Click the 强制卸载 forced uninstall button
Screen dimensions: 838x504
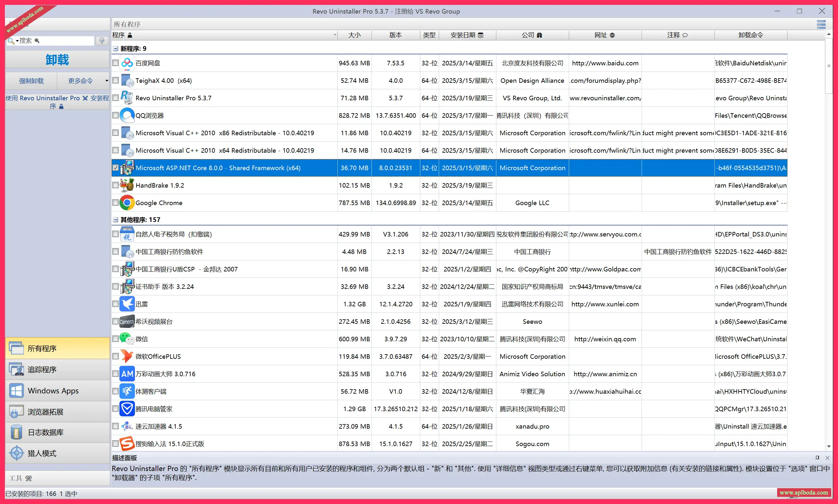pyautogui.click(x=31, y=81)
